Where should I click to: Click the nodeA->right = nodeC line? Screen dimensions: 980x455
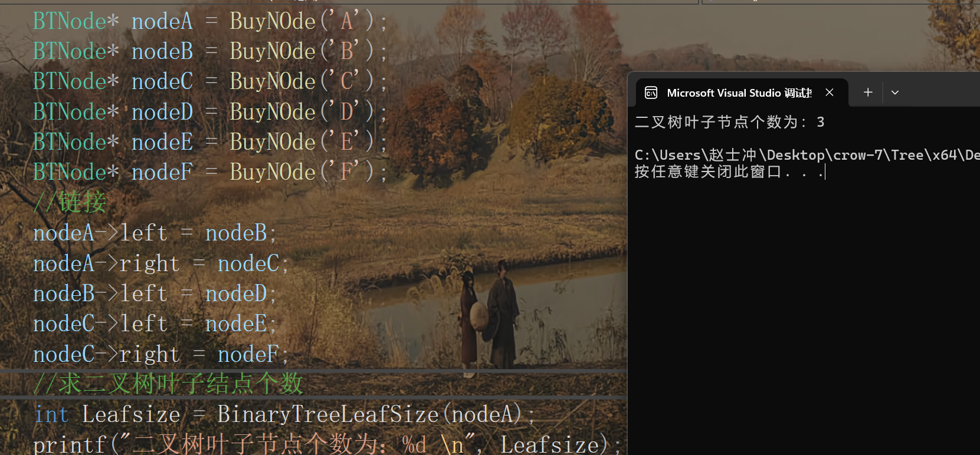click(x=161, y=263)
